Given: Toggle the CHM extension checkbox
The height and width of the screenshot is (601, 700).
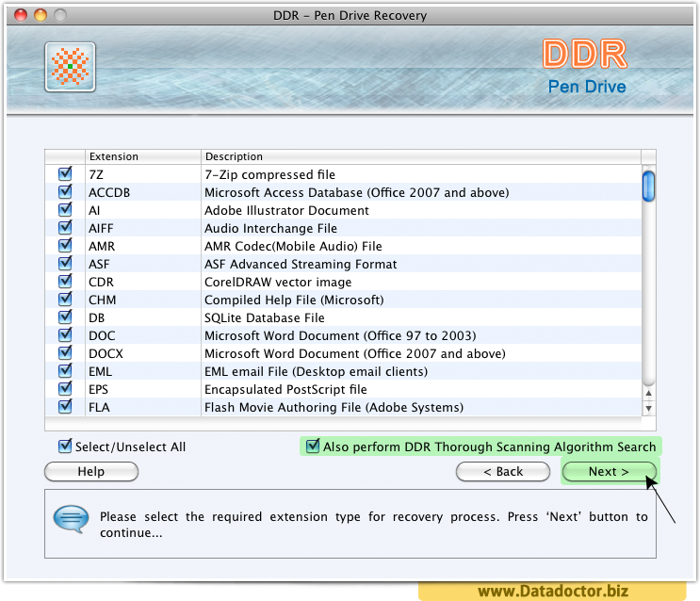Looking at the screenshot, I should tap(65, 299).
